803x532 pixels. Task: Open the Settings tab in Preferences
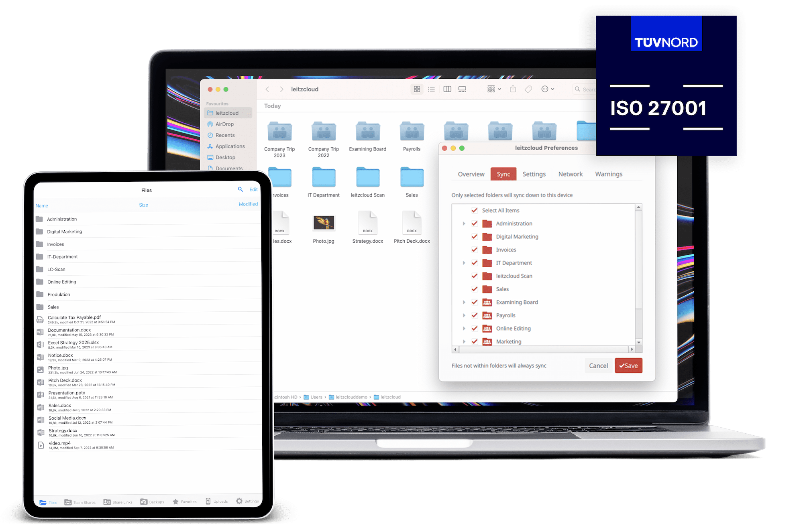(534, 174)
